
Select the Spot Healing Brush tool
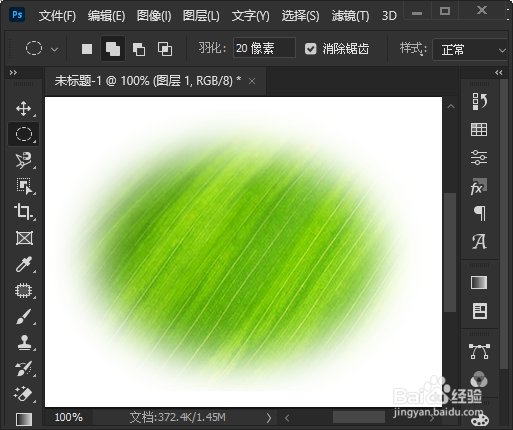(24, 290)
